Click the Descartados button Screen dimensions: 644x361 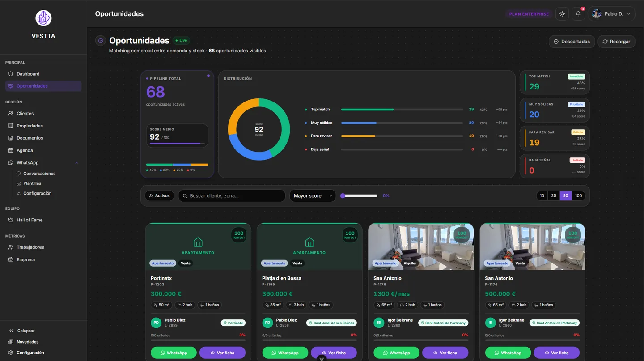pos(572,42)
